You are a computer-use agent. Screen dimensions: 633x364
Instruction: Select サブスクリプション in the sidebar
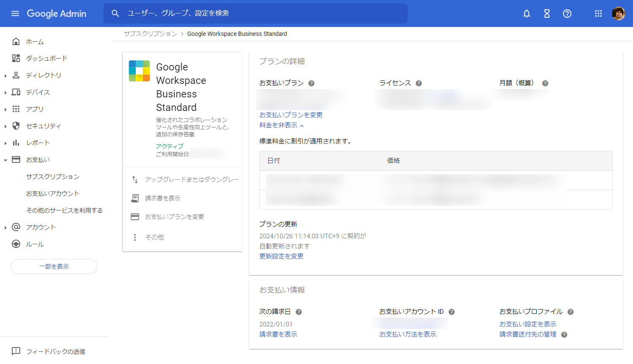point(53,177)
